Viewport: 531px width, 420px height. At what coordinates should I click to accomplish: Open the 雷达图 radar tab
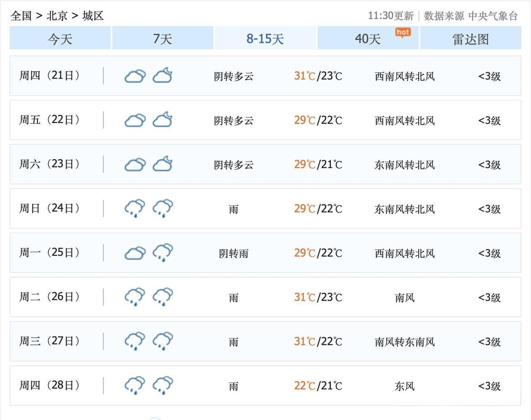click(470, 39)
